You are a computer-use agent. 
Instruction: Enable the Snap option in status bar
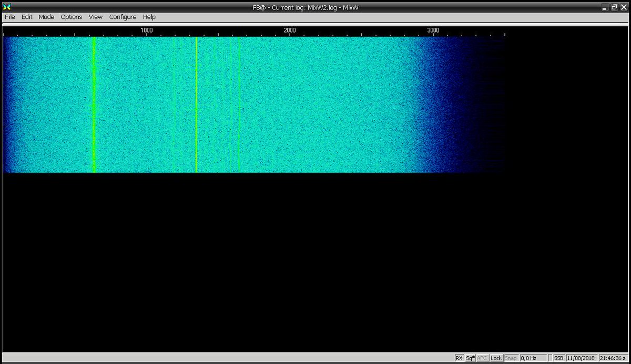coord(510,358)
